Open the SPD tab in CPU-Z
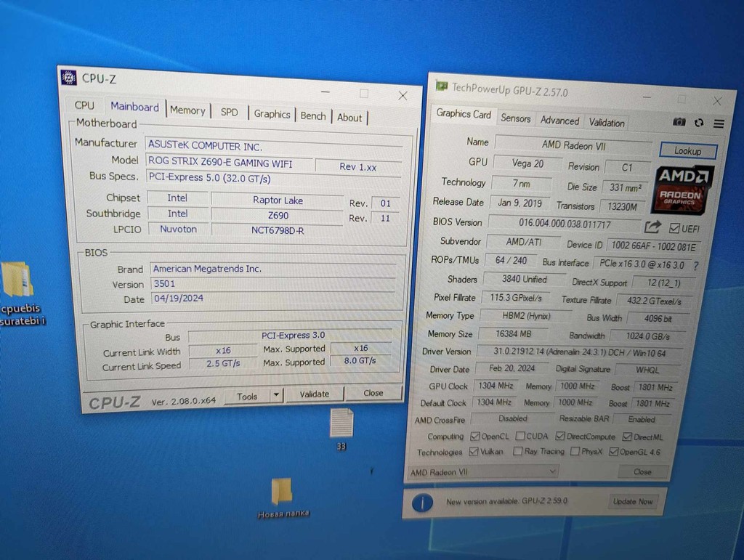Image resolution: width=744 pixels, height=560 pixels. click(229, 113)
